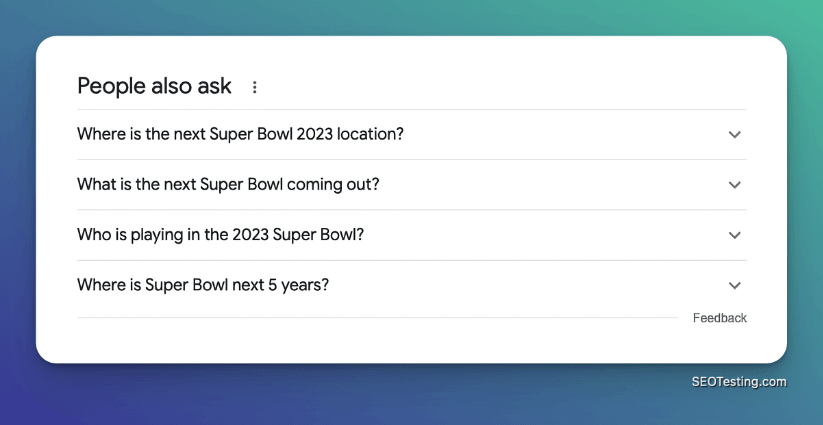This screenshot has width=823, height=425.
Task: Click question text 'Where is the next Super Bowl 2023 location?'
Action: 240,134
